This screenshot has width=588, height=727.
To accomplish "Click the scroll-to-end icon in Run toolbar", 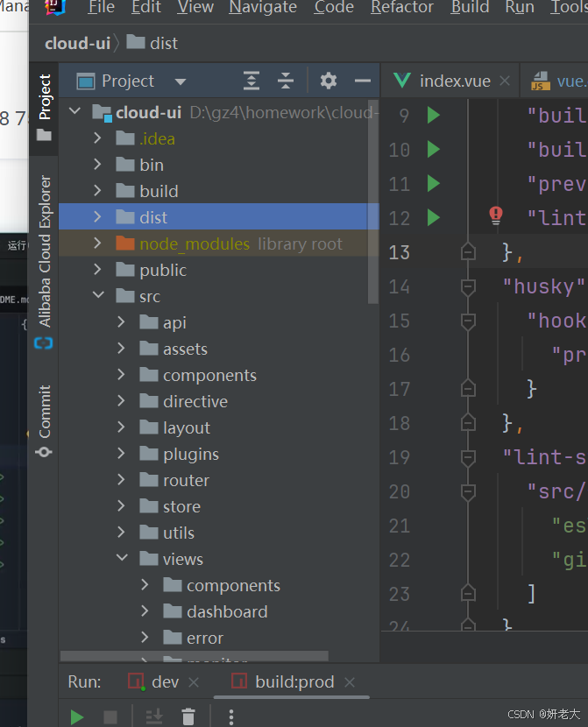I will coord(154,716).
